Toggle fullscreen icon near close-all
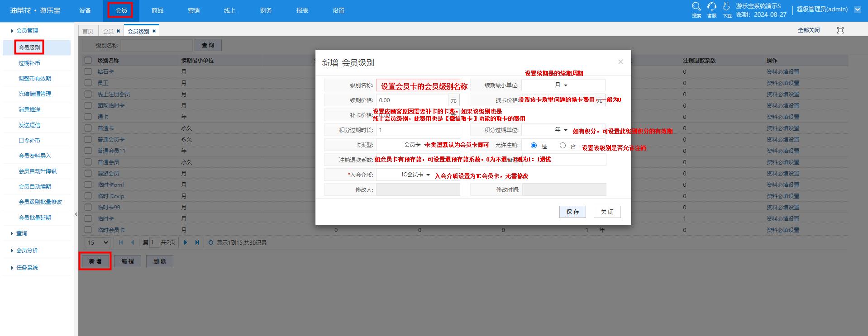Image resolution: width=868 pixels, height=336 pixels. pos(840,30)
